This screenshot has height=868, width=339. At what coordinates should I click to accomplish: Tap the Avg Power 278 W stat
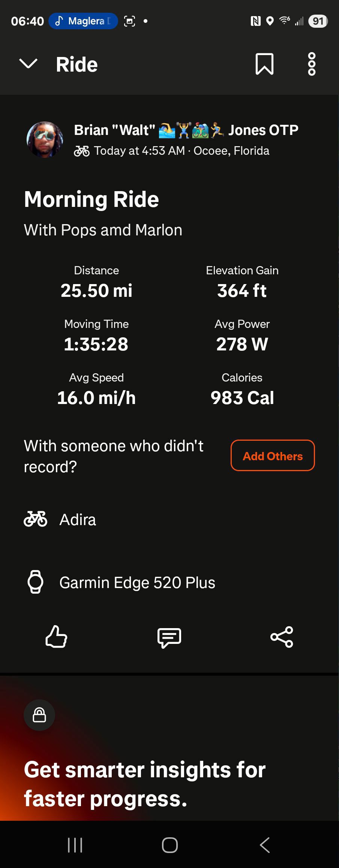[x=242, y=336]
